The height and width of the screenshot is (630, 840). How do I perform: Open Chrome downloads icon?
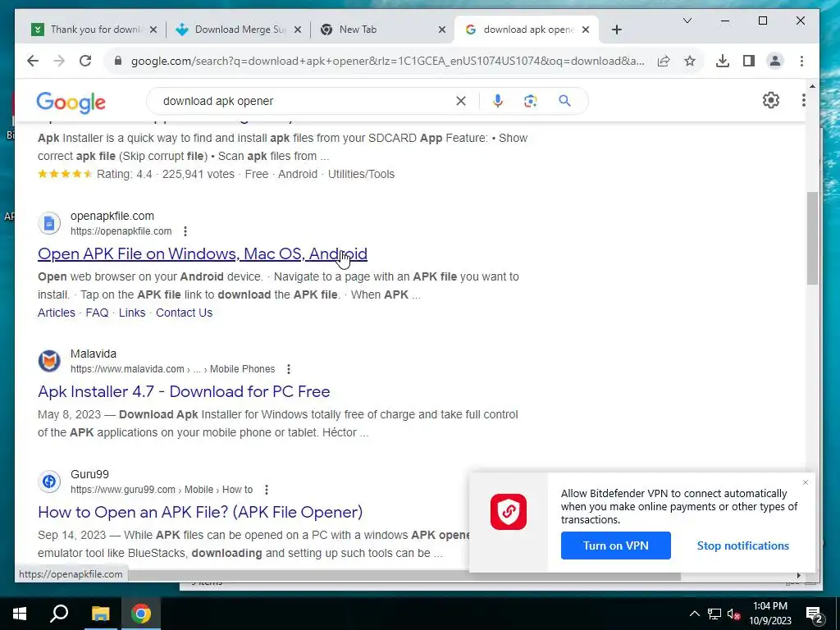[x=723, y=61]
